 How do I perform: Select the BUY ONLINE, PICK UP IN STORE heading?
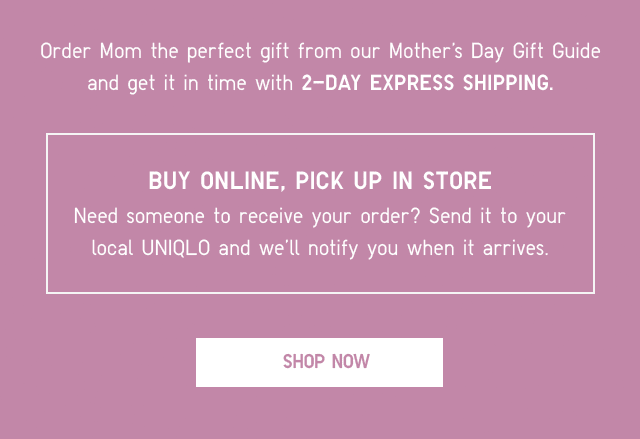coord(320,180)
